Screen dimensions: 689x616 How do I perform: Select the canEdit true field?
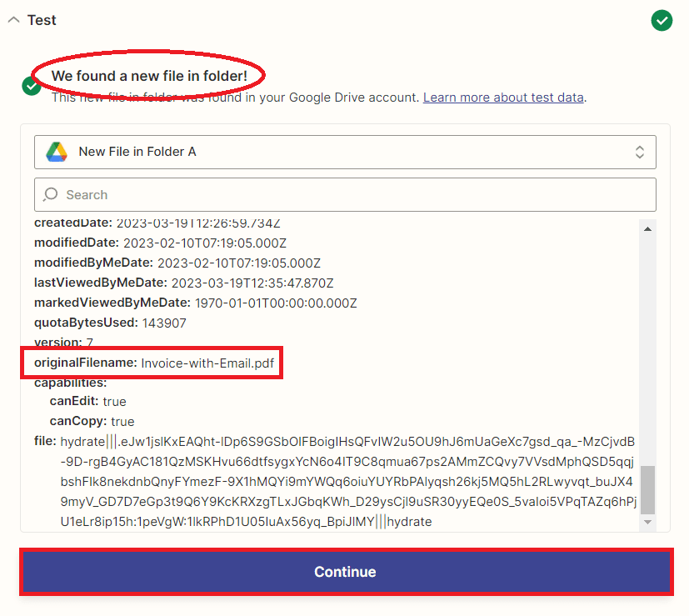click(x=87, y=402)
